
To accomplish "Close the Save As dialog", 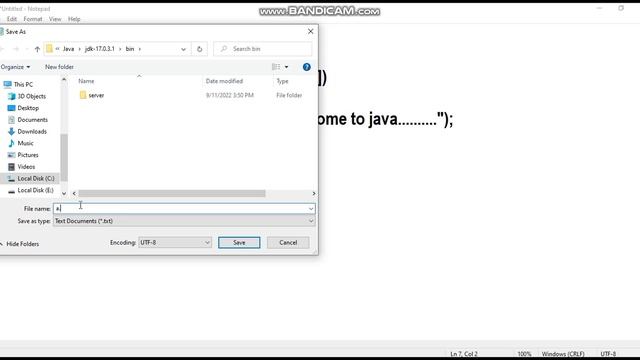I will pos(311,31).
